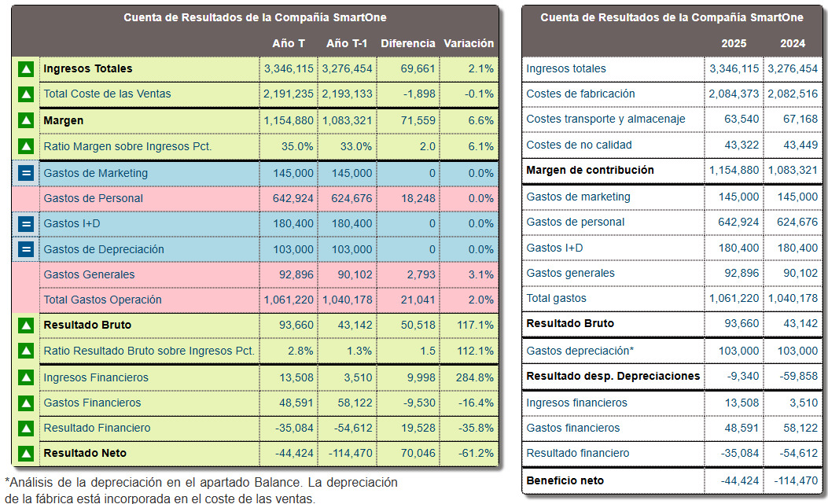The height and width of the screenshot is (504, 828).
Task: Click the 117.1% variation of Resultado Bruto
Action: [475, 325]
